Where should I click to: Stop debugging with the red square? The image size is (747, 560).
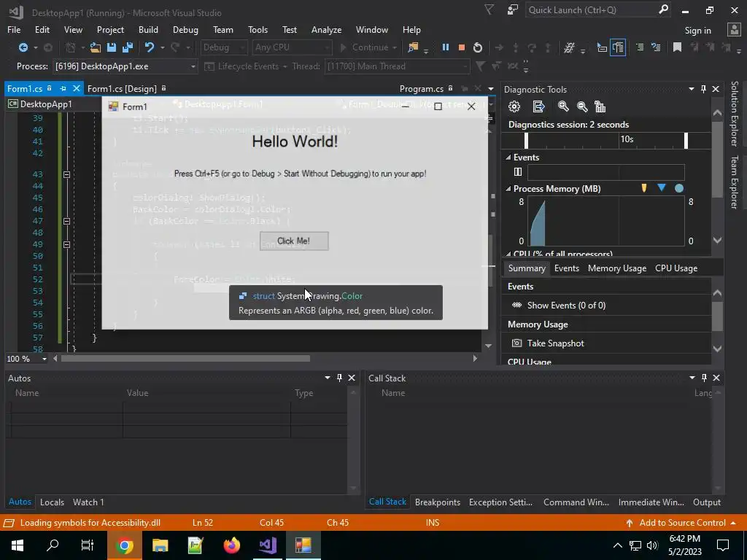coord(461,47)
